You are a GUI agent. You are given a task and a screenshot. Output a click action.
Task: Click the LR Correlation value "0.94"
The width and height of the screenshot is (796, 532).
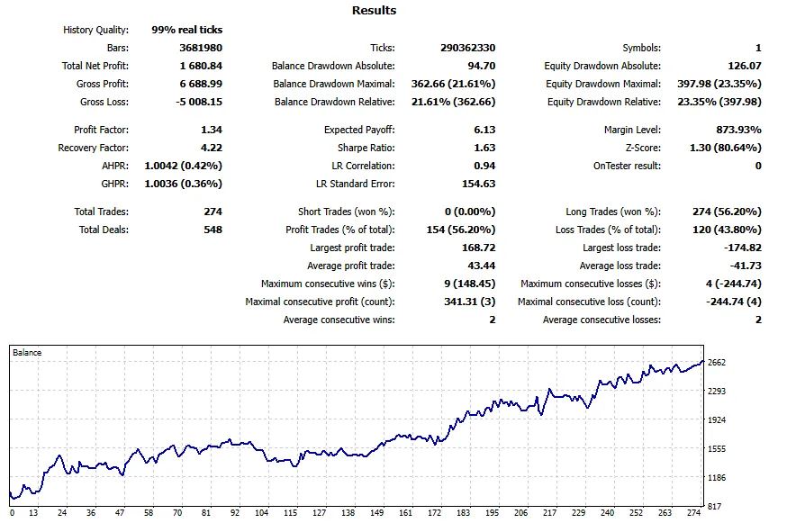click(484, 166)
